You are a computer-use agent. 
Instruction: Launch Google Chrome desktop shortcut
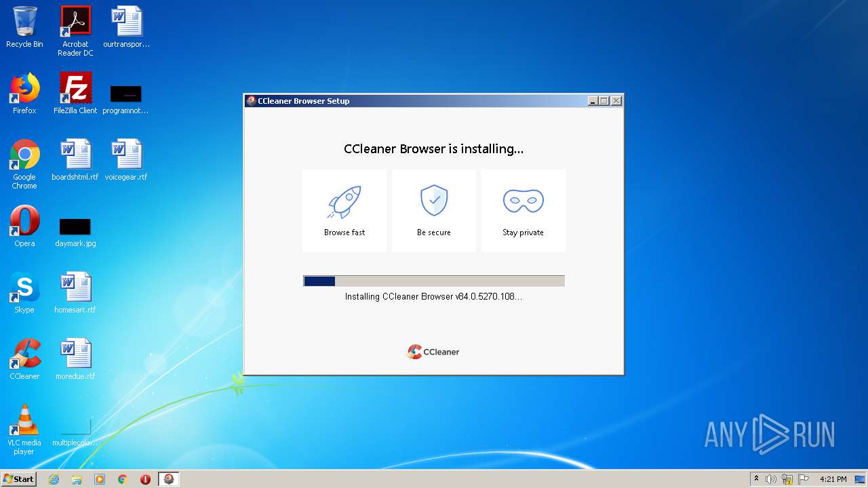[24, 164]
